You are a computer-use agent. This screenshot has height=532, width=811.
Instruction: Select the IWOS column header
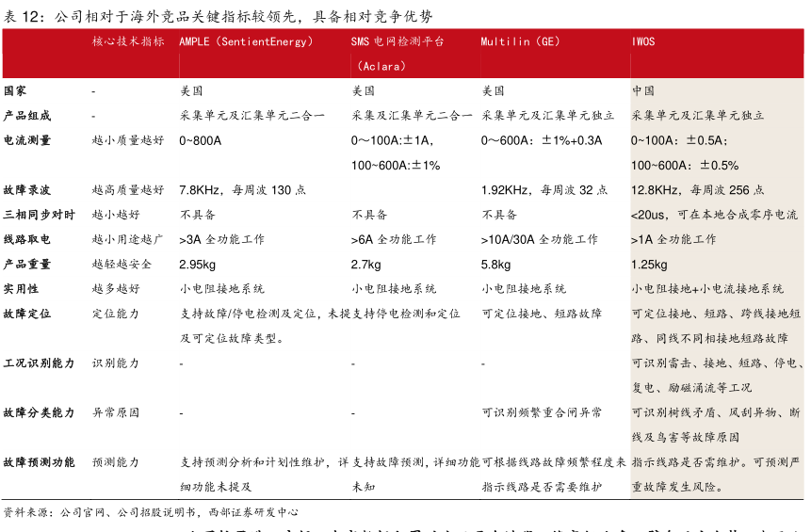point(643,42)
